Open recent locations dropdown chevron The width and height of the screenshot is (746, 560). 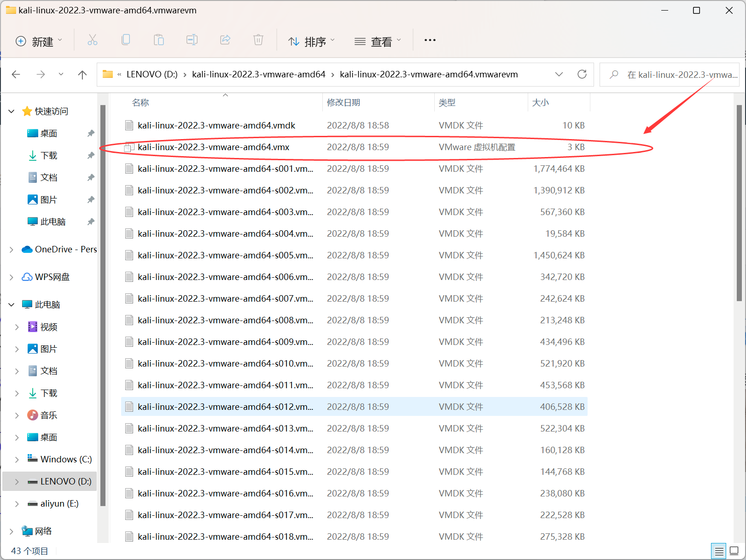(x=61, y=74)
